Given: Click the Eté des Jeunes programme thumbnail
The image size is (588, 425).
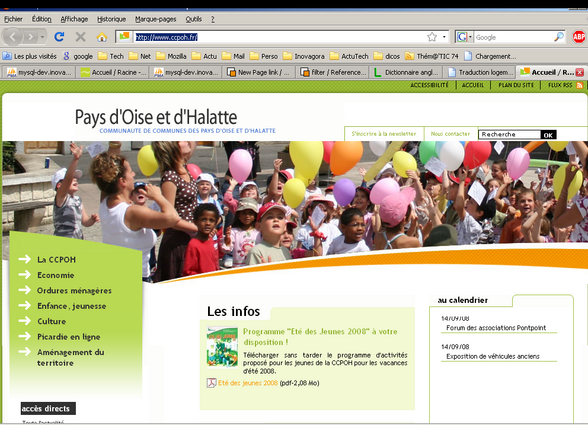Looking at the screenshot, I should coord(222,347).
